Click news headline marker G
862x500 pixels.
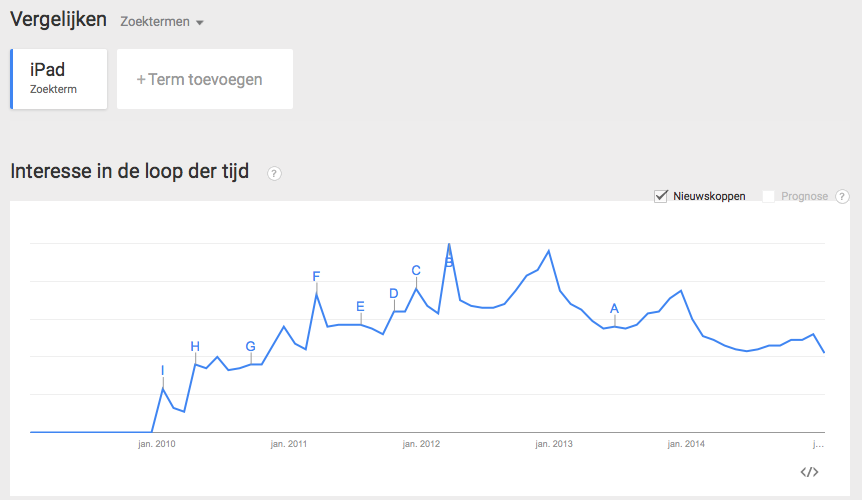[250, 347]
